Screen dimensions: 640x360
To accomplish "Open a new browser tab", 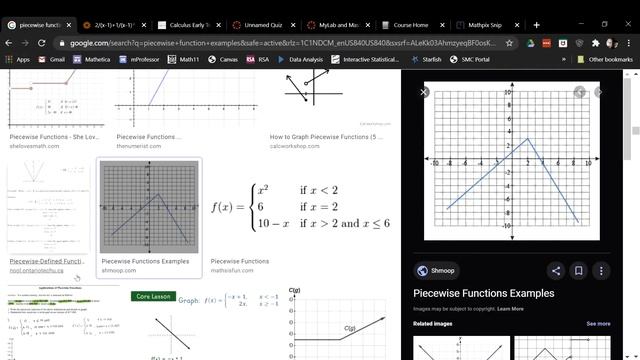I will [x=536, y=25].
